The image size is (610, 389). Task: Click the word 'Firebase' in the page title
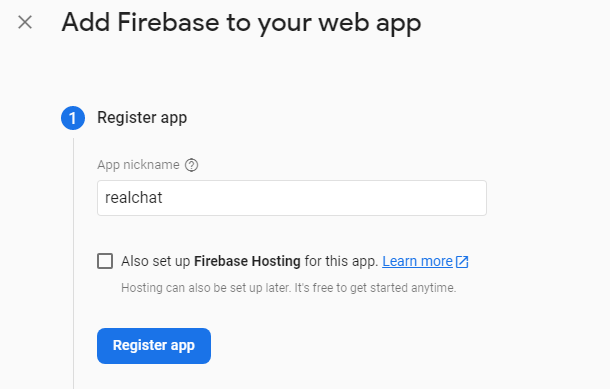click(x=168, y=22)
